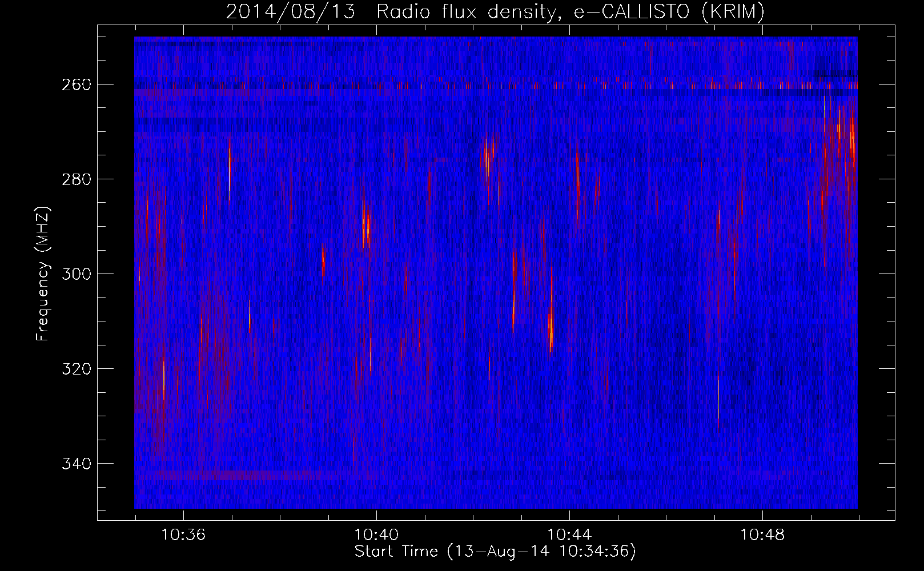Click the 10:36 time tick label
This screenshot has height=571, width=924.
[x=183, y=535]
